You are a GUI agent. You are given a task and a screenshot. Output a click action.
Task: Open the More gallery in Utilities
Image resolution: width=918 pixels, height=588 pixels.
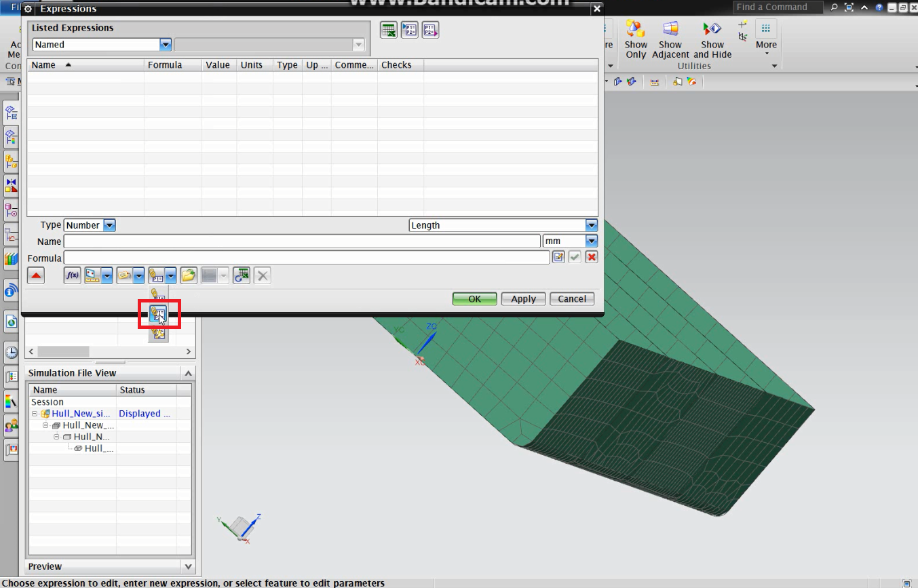tap(766, 38)
